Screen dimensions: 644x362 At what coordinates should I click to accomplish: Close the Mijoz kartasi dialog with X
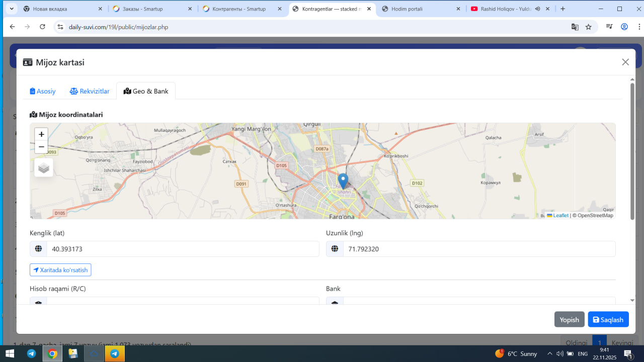625,62
